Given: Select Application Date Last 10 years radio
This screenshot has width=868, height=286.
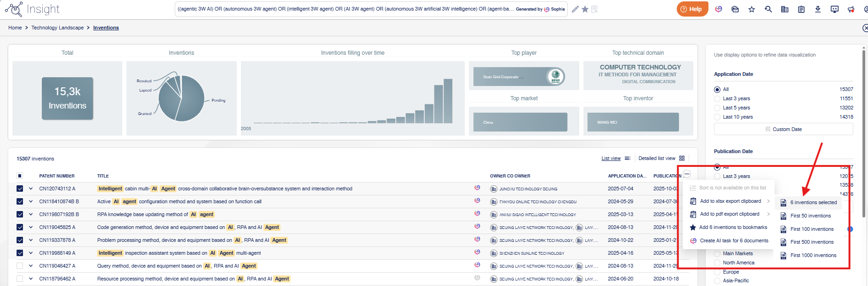Looking at the screenshot, I should [x=717, y=117].
